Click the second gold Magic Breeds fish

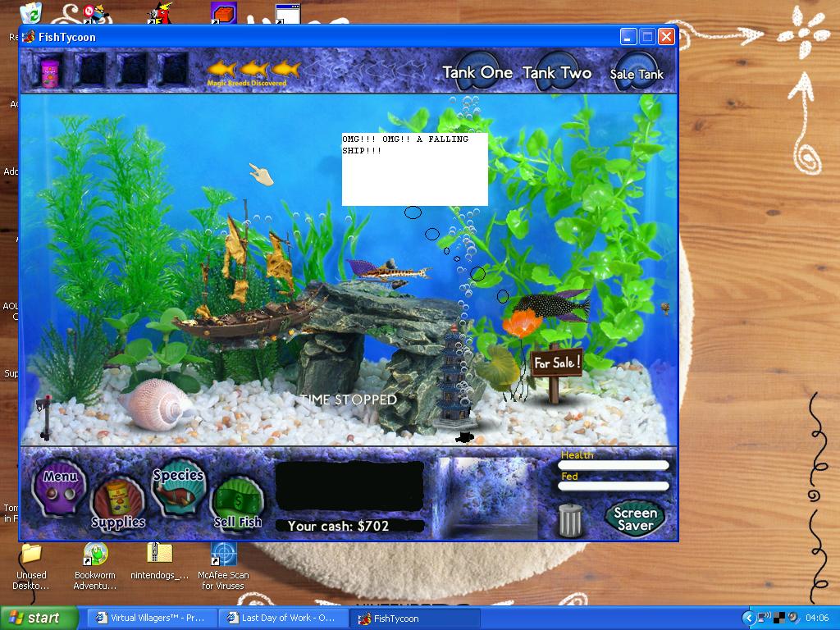[x=254, y=69]
